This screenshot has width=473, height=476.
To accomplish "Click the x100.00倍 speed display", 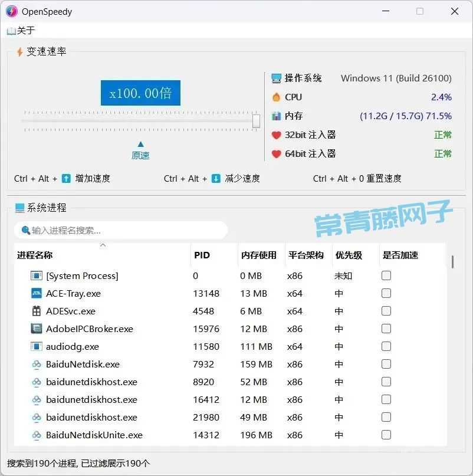I will pos(140,93).
